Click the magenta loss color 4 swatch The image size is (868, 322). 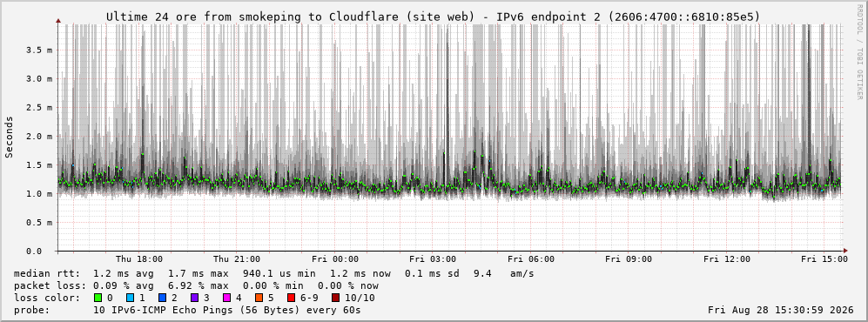227,299
